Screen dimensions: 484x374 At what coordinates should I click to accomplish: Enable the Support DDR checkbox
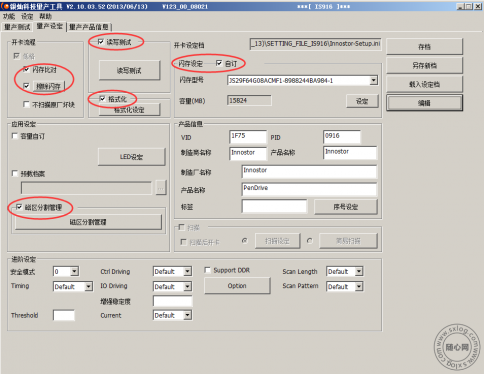coord(207,270)
